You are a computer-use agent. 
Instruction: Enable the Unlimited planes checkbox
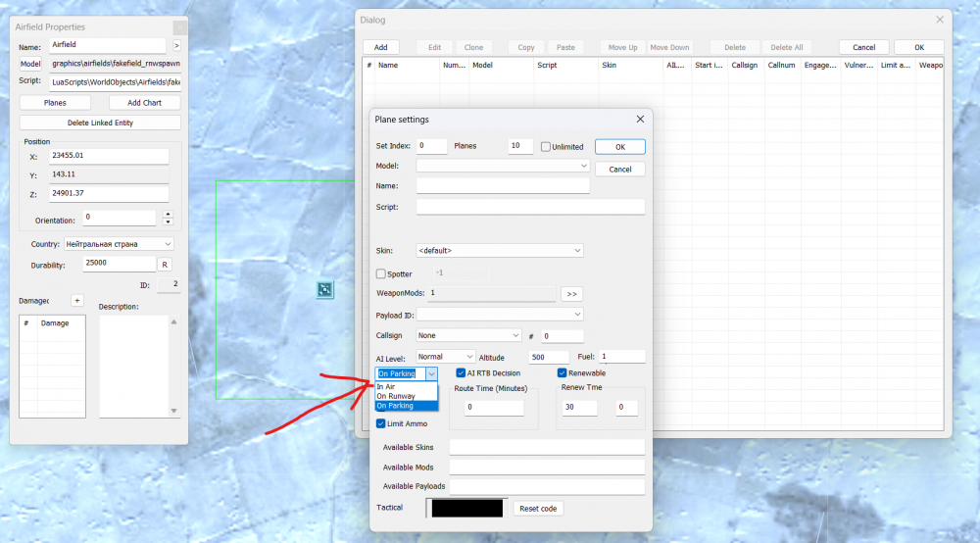click(x=547, y=147)
